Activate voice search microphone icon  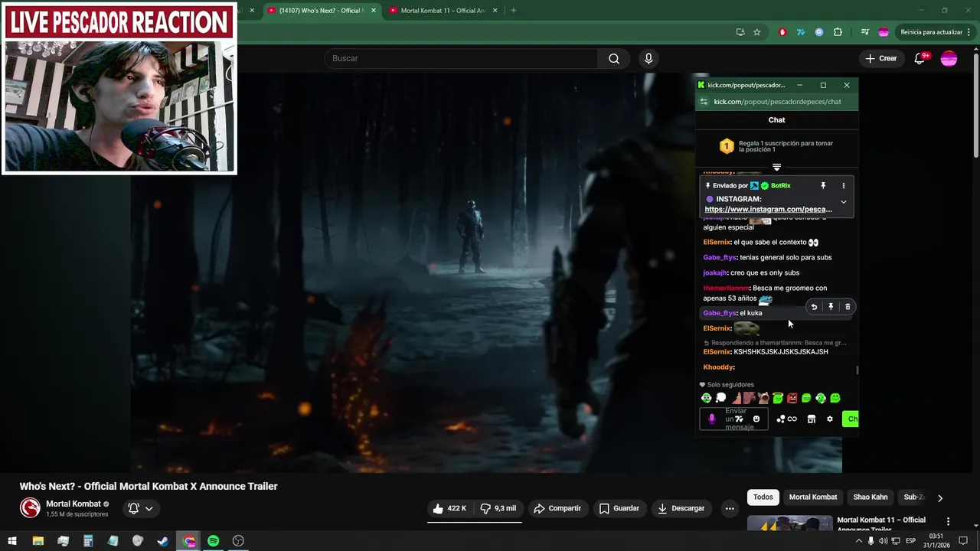tap(648, 59)
